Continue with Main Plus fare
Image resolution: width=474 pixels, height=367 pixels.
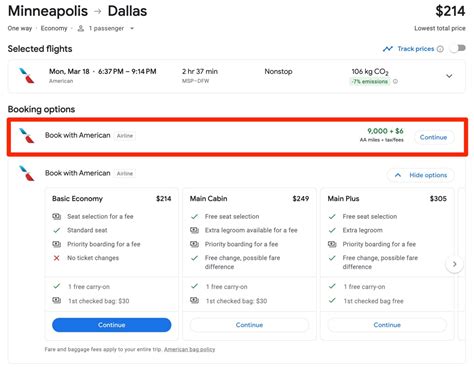click(x=387, y=325)
